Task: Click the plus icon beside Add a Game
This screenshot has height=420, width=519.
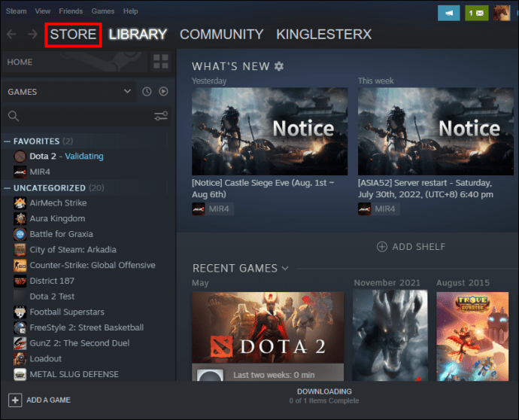Action: pyautogui.click(x=15, y=400)
